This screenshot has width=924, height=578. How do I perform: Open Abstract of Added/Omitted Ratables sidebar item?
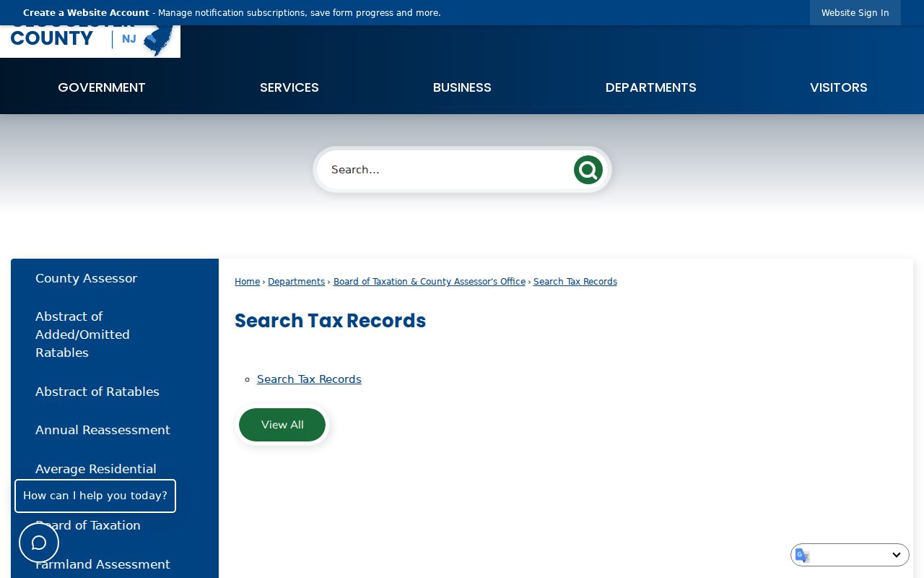[x=82, y=335]
